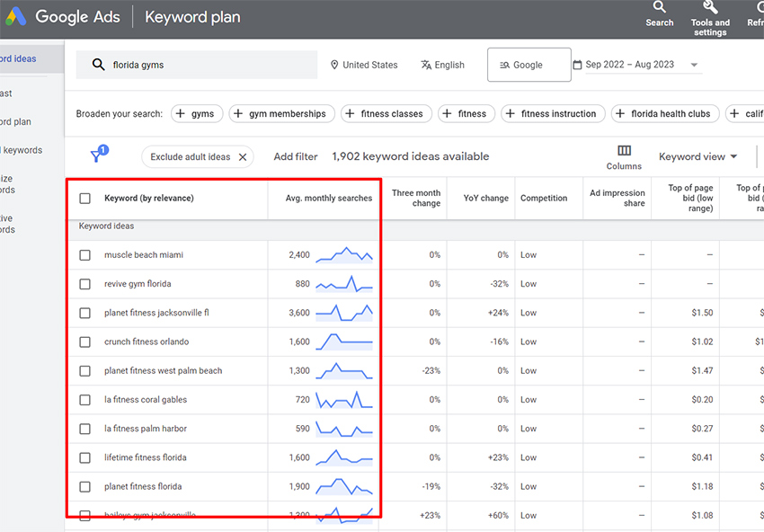Image resolution: width=764 pixels, height=532 pixels.
Task: Click Add filter
Action: [296, 157]
